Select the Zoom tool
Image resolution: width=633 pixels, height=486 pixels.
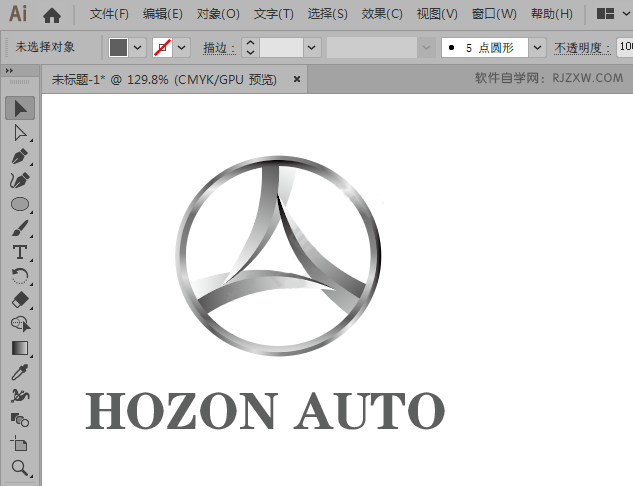(20, 468)
